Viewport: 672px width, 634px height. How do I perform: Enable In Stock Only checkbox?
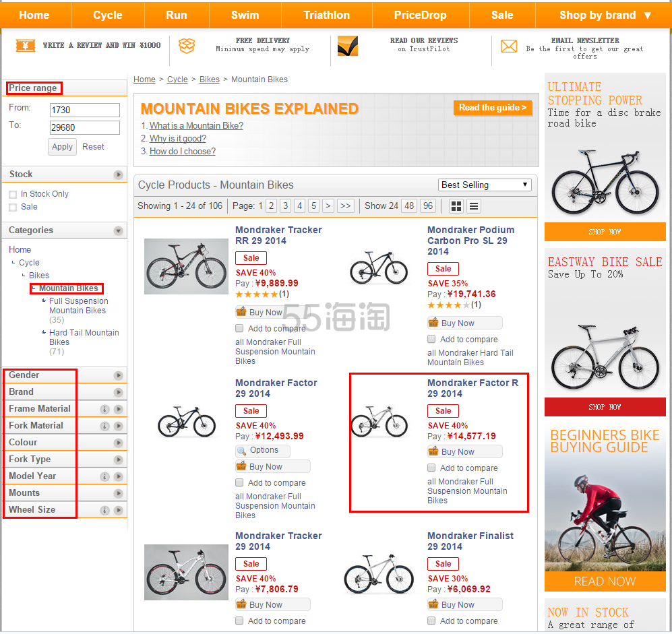(x=13, y=195)
